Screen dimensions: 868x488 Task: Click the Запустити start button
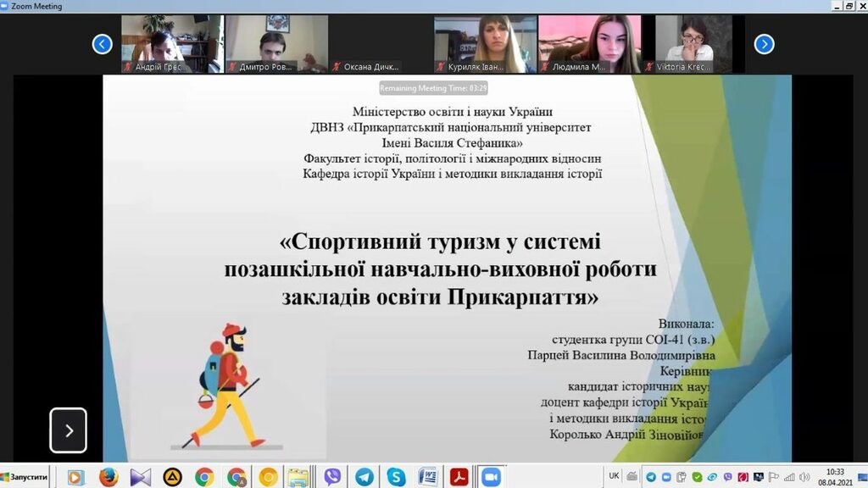pyautogui.click(x=25, y=477)
